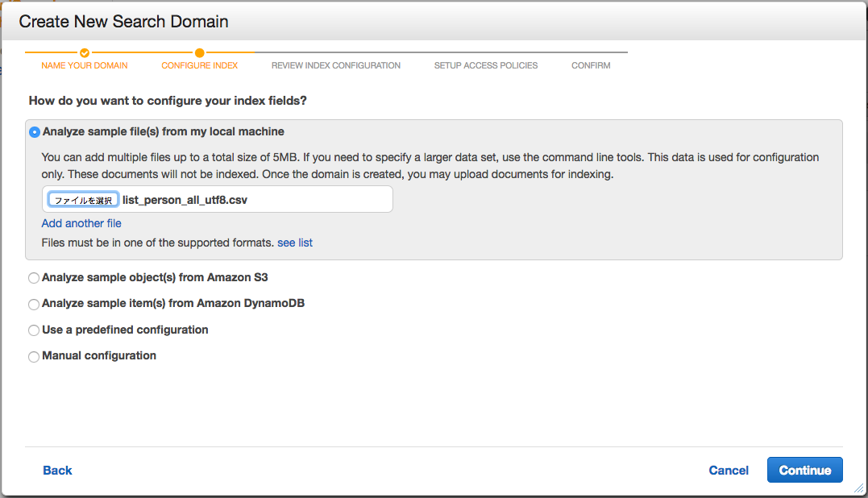This screenshot has width=868, height=498.
Task: Click the checkmark icon above Name Your Domain
Action: [85, 52]
